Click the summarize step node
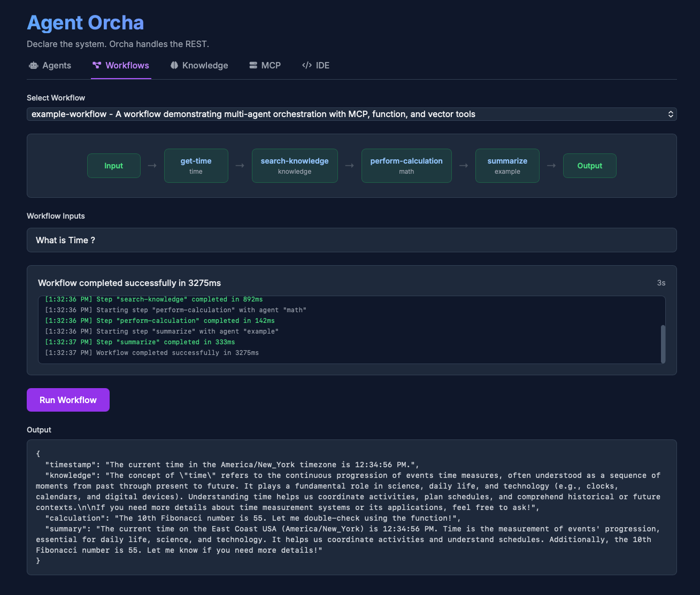Viewport: 700px width, 595px height. (x=507, y=166)
